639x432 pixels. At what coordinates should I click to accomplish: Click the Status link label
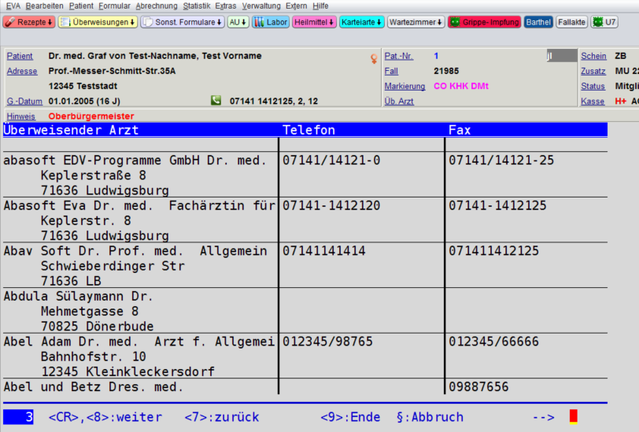593,86
